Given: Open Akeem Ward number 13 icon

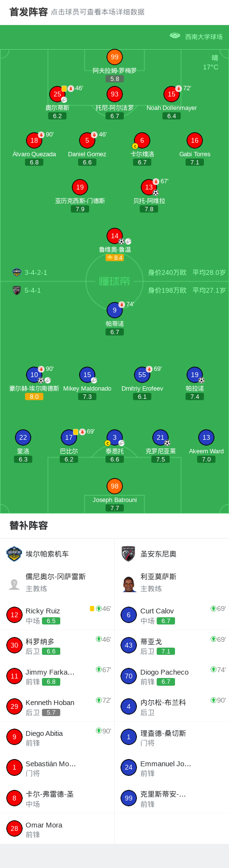Looking at the screenshot, I should point(206,437).
